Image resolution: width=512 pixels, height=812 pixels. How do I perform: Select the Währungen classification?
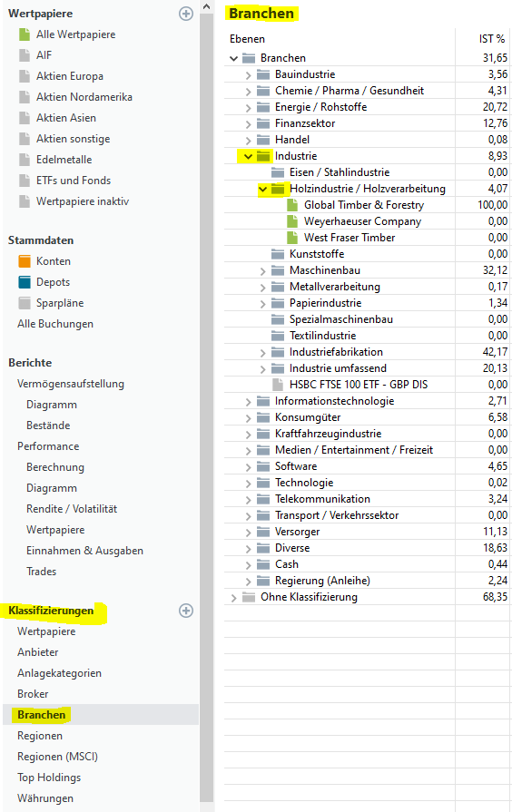click(45, 798)
